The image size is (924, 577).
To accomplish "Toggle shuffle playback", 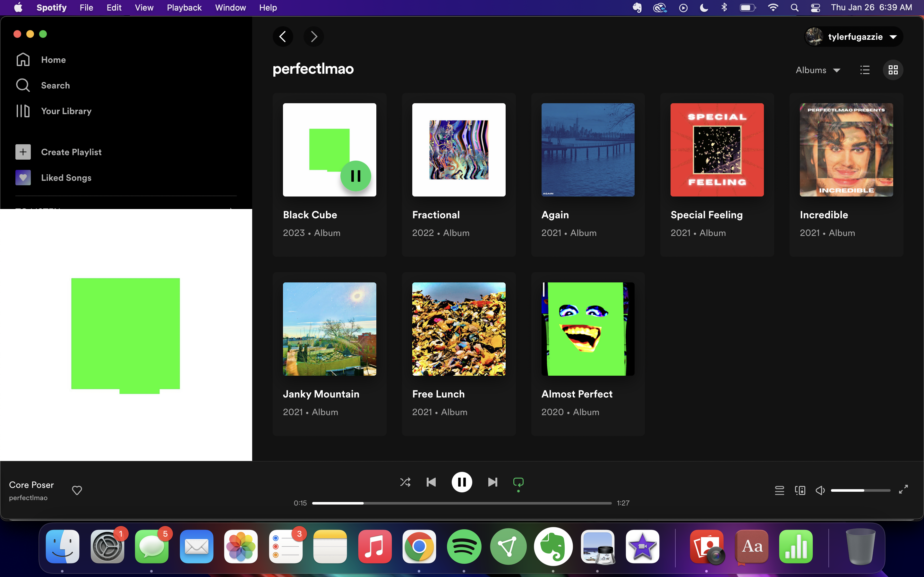I will point(405,482).
